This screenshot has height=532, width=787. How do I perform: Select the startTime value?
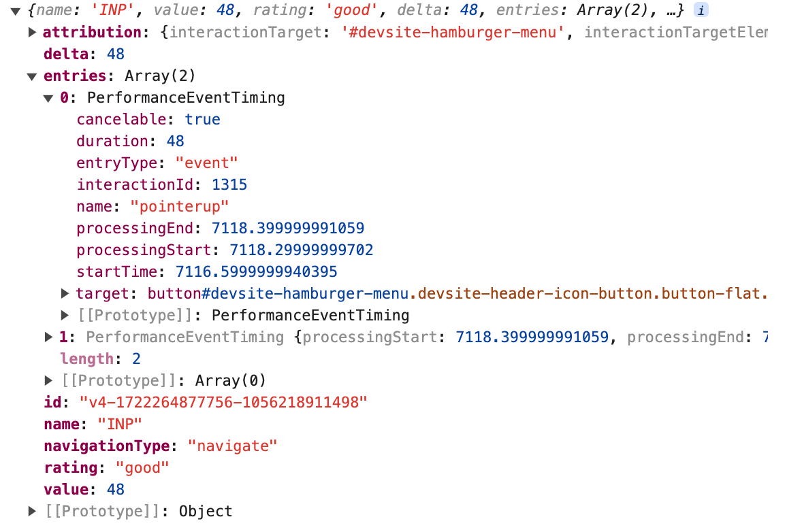(256, 271)
